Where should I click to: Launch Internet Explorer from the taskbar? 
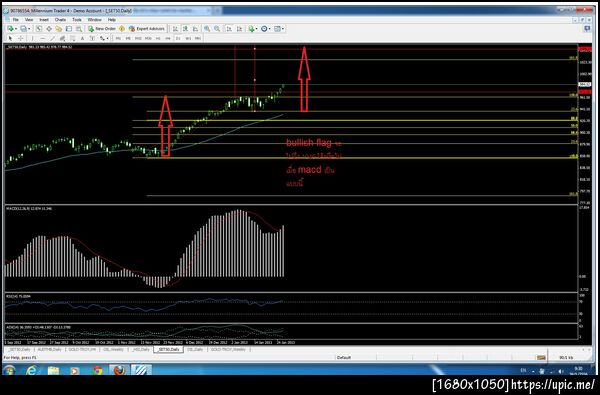point(31,370)
